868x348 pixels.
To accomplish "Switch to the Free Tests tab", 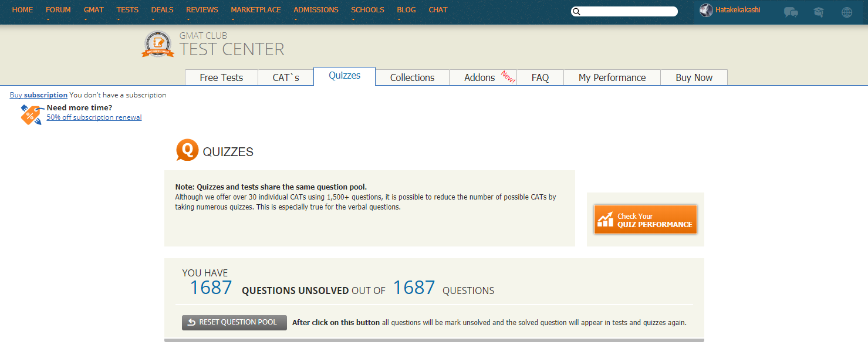I will [x=221, y=77].
